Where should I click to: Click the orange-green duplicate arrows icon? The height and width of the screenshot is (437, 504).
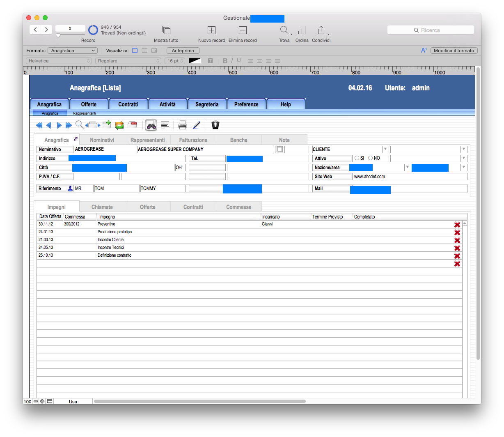(x=119, y=125)
